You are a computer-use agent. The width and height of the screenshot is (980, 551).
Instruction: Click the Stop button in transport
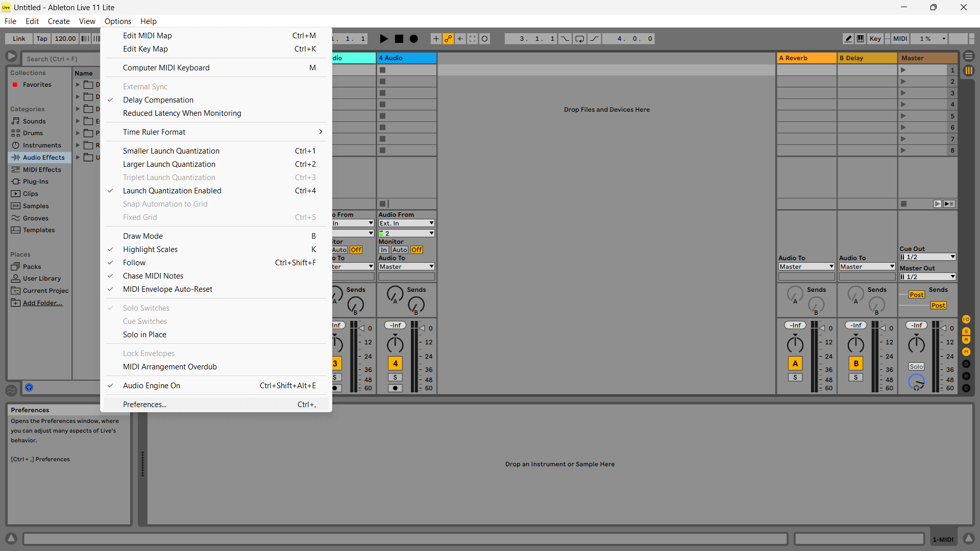pos(399,39)
